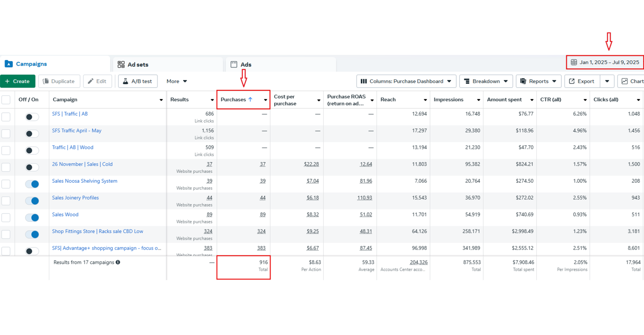The image size is (644, 335).
Task: Click the Purchases sort arrow icon
Action: coord(250,99)
